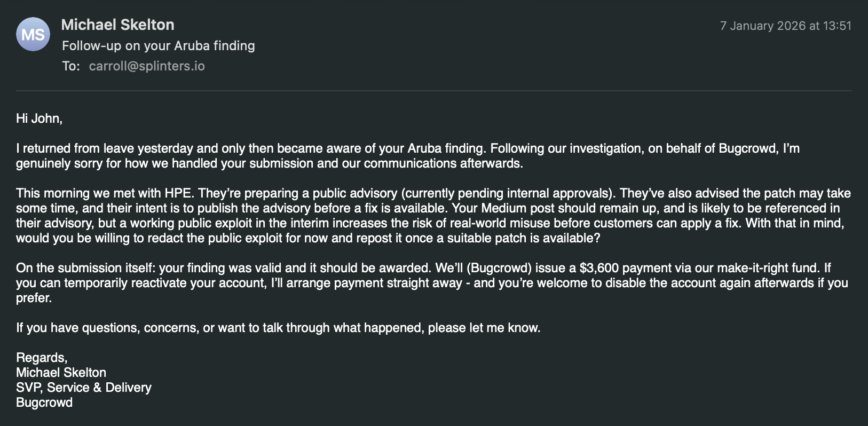Viewport: 868px width, 426px height.
Task: Click the 7 January 2026 timestamp
Action: point(785,26)
